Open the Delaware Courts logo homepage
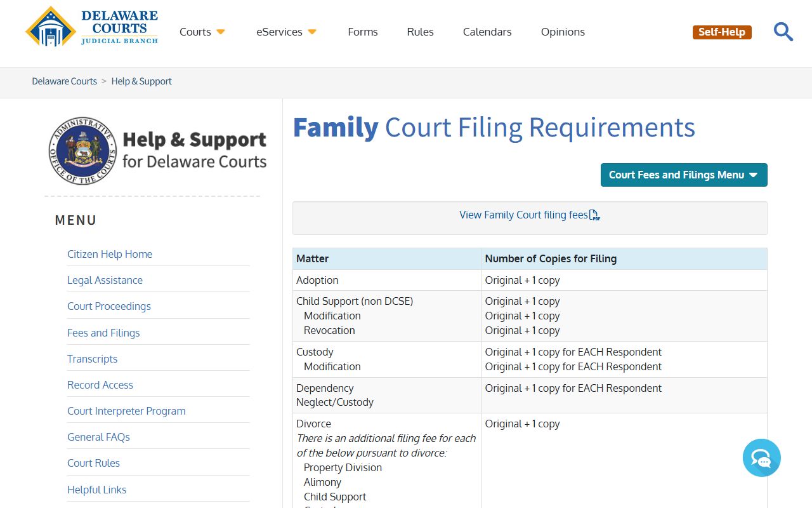Viewport: 812px width, 508px height. tap(92, 27)
